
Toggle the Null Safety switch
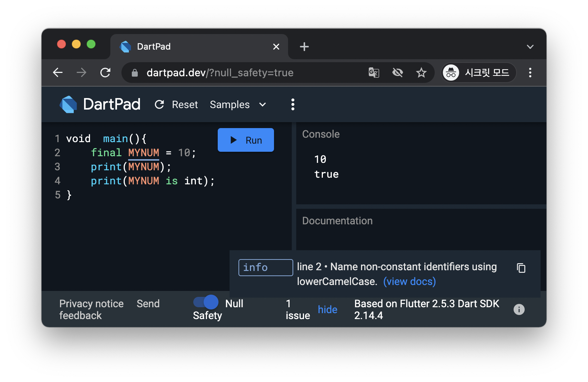pos(206,302)
